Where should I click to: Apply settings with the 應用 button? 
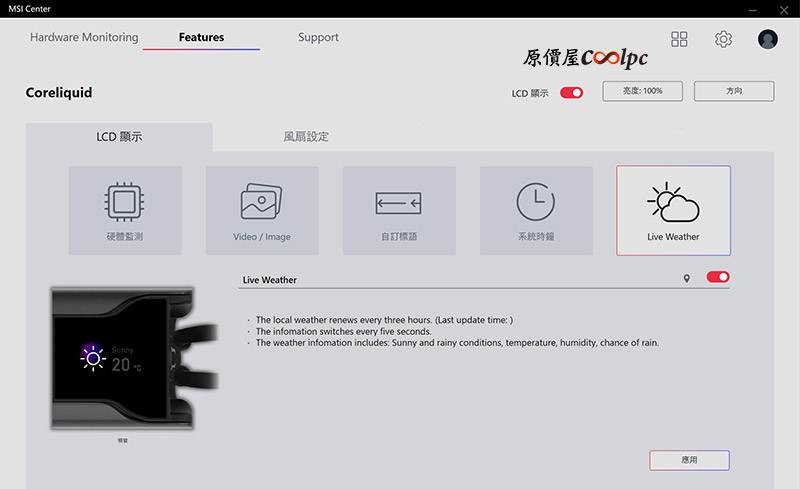click(x=689, y=460)
